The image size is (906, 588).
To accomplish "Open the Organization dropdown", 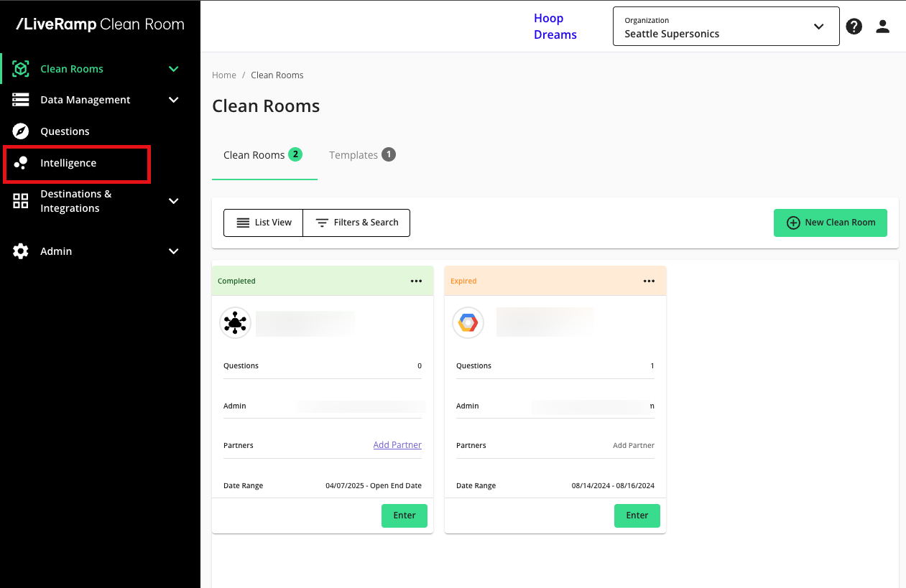I will click(726, 27).
